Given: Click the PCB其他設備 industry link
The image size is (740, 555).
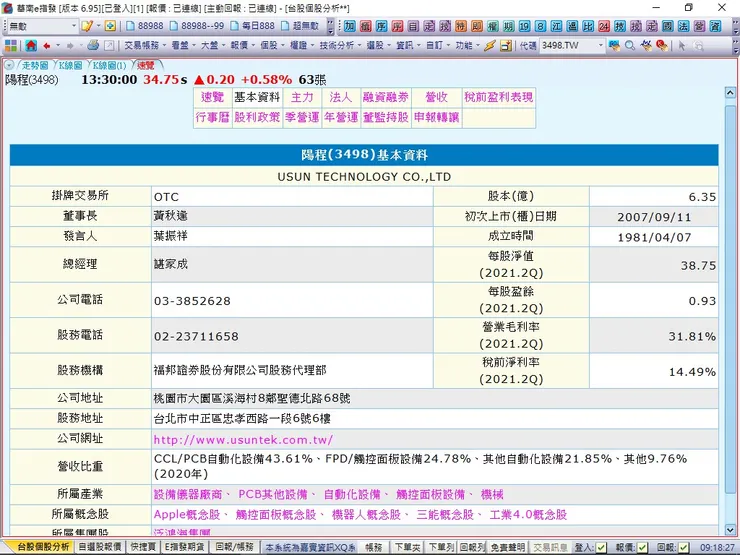Looking at the screenshot, I should click(273, 495).
